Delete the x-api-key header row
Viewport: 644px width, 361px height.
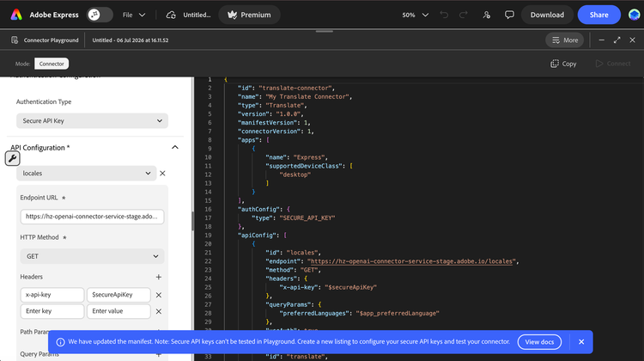[159, 295]
